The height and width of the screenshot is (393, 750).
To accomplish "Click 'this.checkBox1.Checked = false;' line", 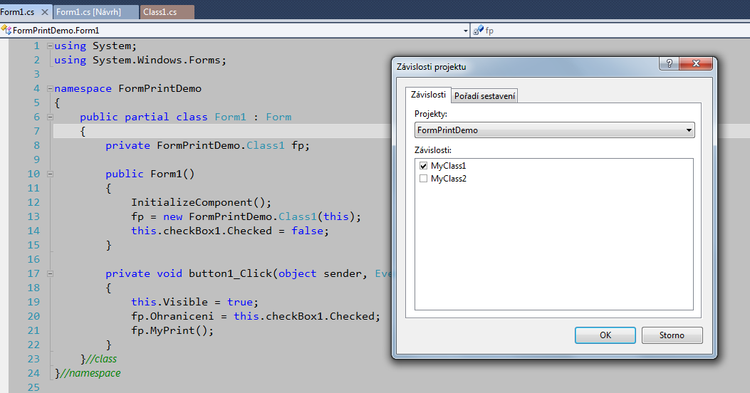I will coord(230,231).
